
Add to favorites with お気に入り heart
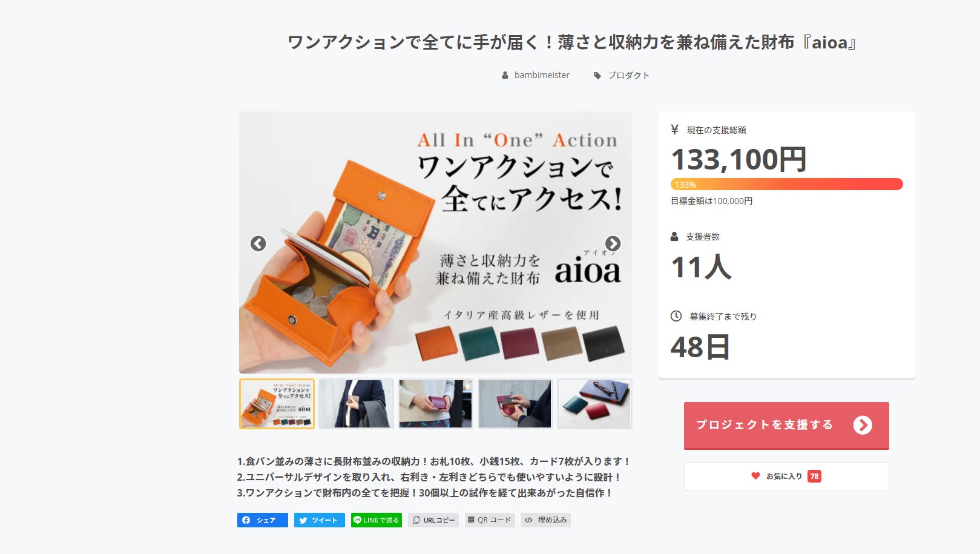point(786,477)
